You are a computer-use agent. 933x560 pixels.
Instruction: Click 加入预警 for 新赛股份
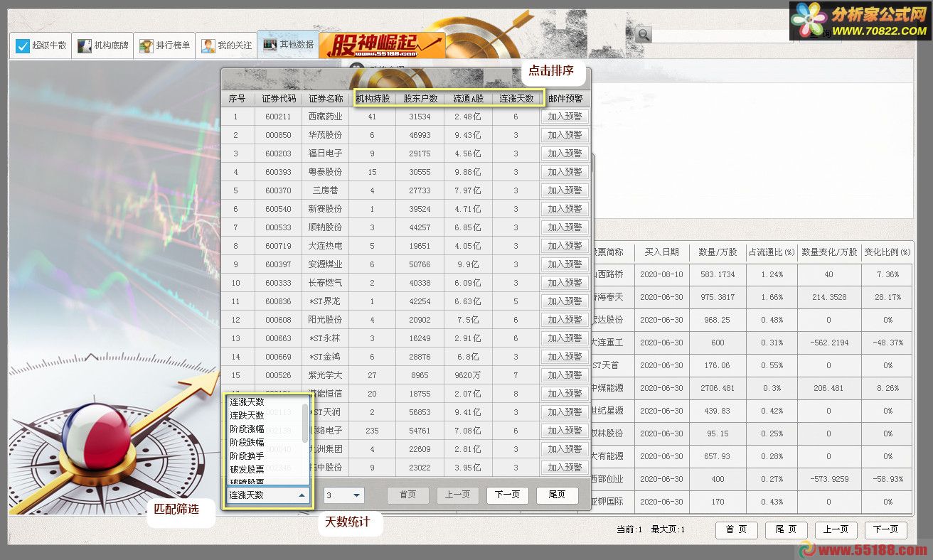pos(565,209)
